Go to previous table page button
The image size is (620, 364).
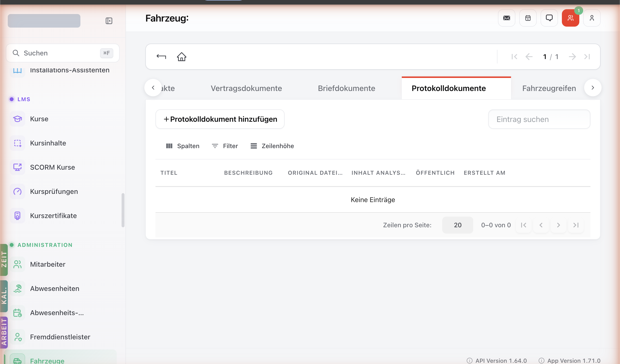click(541, 225)
